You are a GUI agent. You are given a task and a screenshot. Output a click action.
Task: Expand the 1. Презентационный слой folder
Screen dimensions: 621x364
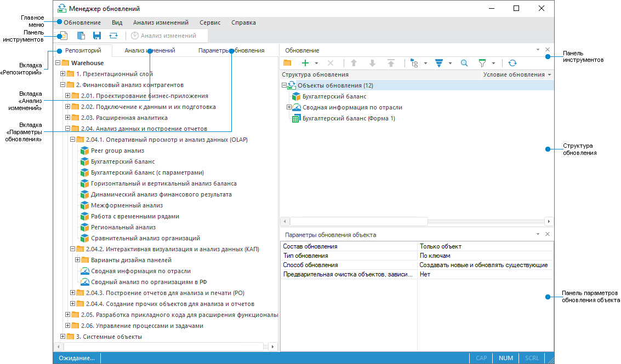pos(62,74)
